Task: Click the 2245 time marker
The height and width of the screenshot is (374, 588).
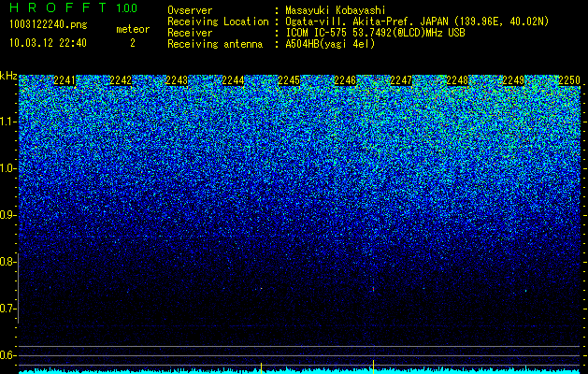Action: click(x=289, y=80)
